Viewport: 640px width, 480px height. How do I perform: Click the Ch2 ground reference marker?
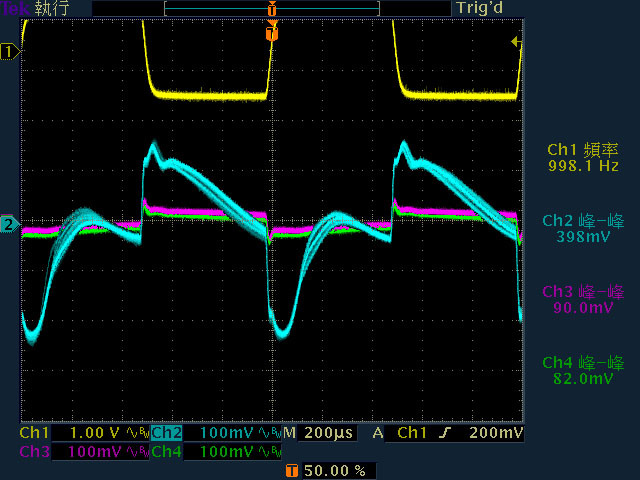10,224
